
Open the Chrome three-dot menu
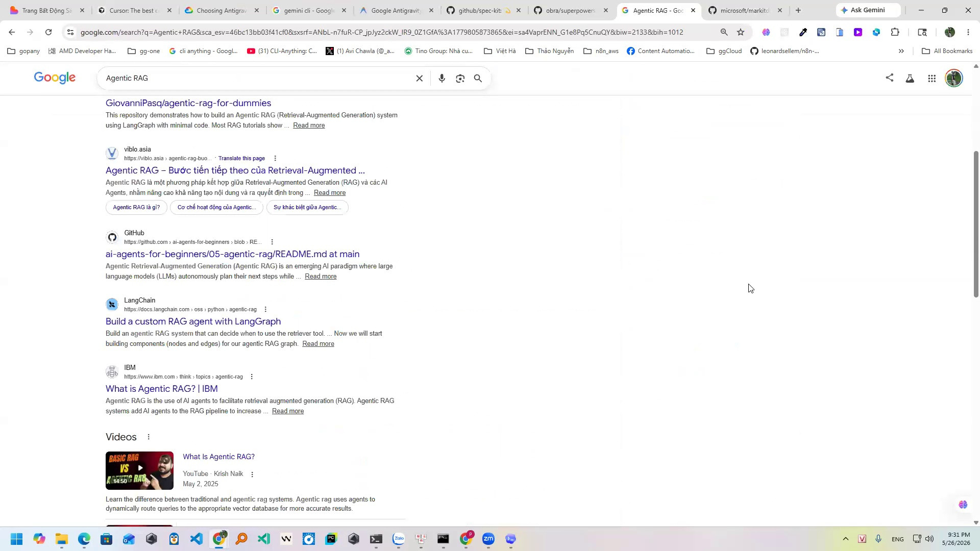(x=968, y=32)
